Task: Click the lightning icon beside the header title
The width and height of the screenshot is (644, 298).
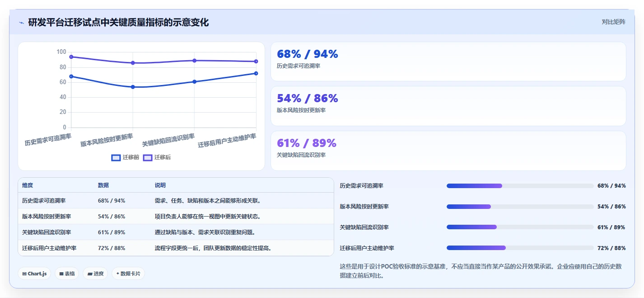Action: (21, 22)
